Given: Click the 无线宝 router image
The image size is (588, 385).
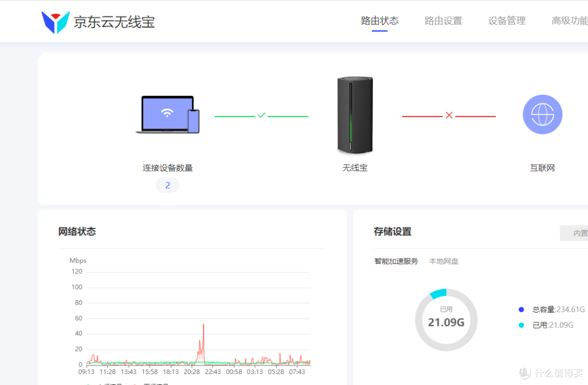Looking at the screenshot, I should (355, 115).
